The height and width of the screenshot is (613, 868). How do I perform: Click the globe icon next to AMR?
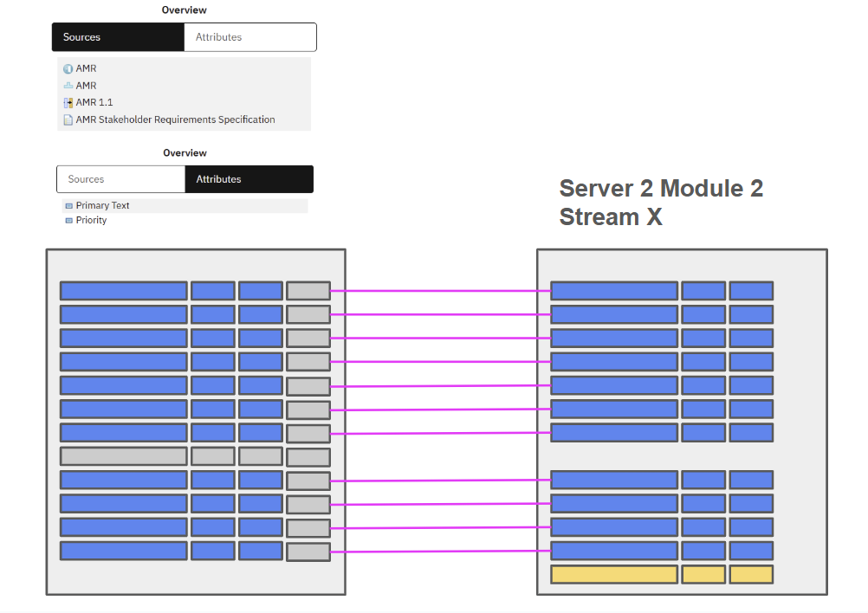pyautogui.click(x=68, y=68)
